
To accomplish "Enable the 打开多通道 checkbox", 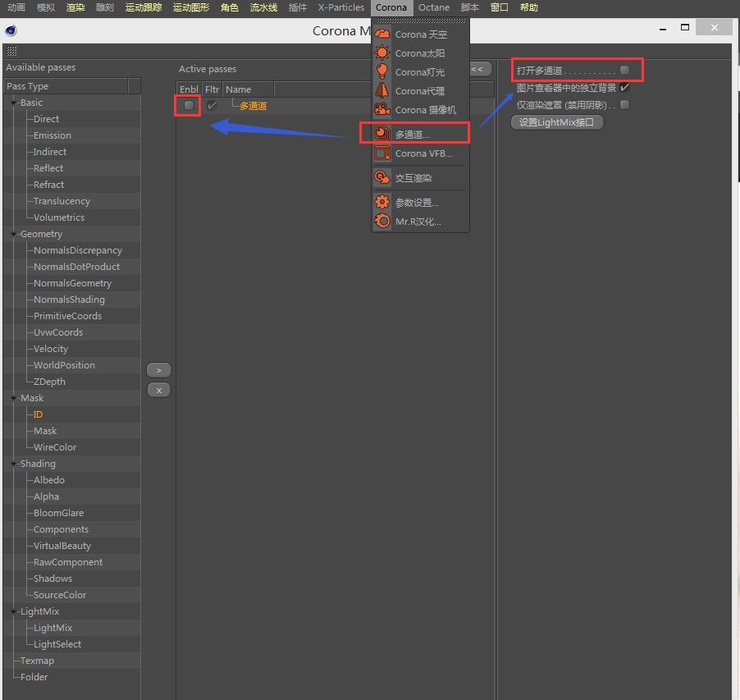I will (x=624, y=71).
